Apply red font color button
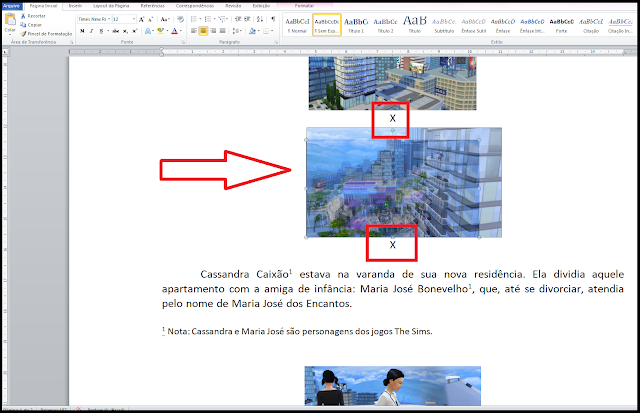 click(x=174, y=31)
